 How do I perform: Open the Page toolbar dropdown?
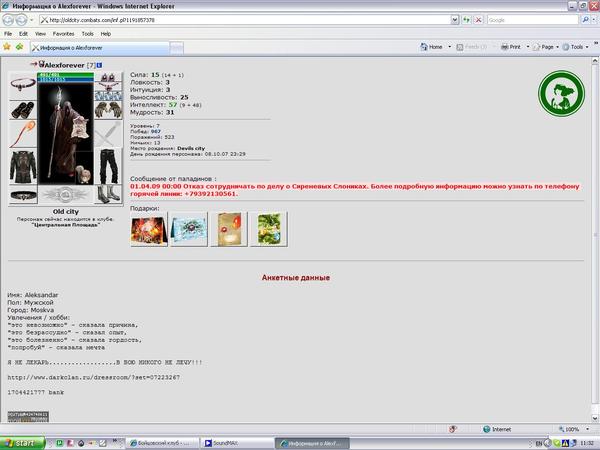click(546, 47)
